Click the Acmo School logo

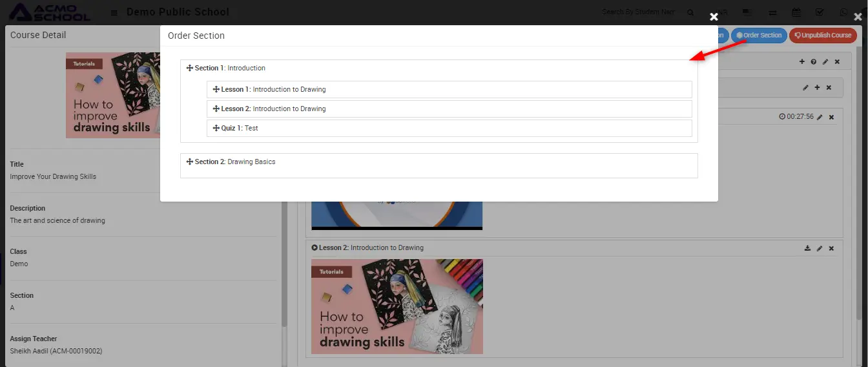point(50,12)
